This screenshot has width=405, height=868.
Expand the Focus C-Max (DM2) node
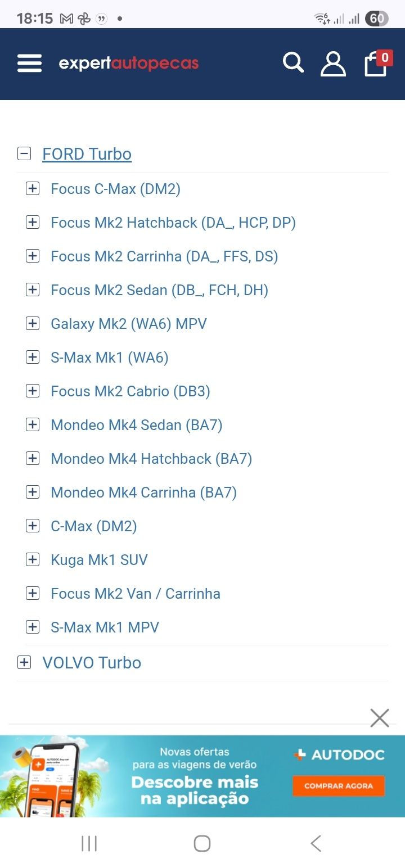click(33, 188)
